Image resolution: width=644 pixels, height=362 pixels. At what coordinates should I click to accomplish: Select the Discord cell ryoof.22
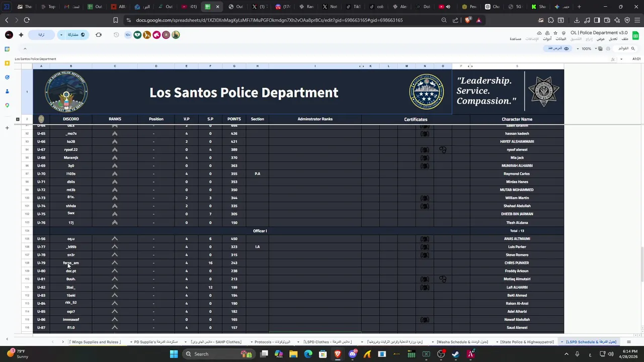pyautogui.click(x=71, y=149)
